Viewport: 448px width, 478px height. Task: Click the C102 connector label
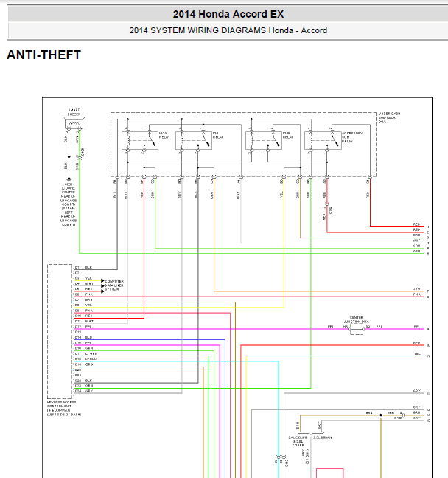tap(331, 210)
